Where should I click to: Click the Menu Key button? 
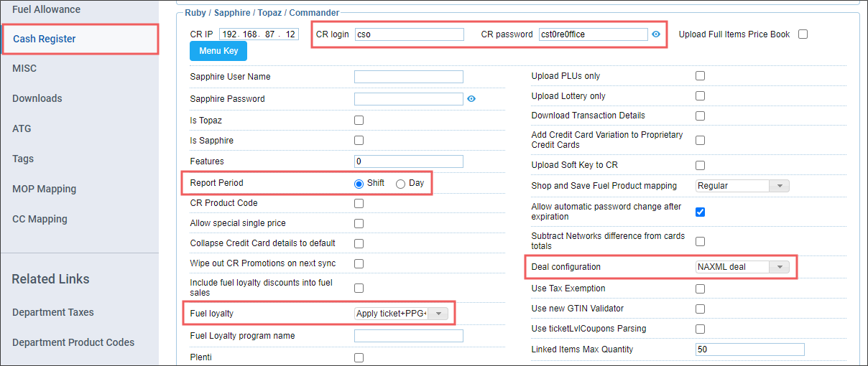tap(218, 51)
